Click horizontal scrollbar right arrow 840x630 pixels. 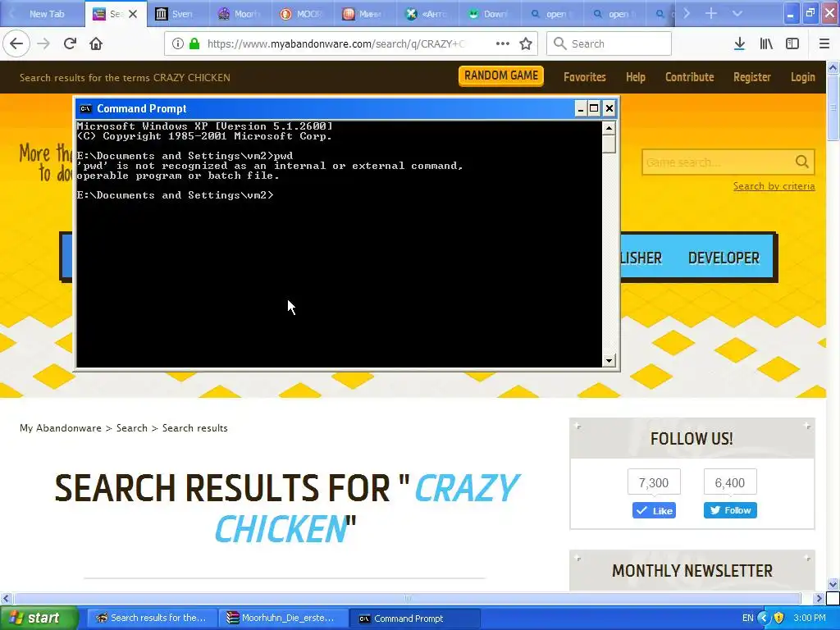coord(819,598)
